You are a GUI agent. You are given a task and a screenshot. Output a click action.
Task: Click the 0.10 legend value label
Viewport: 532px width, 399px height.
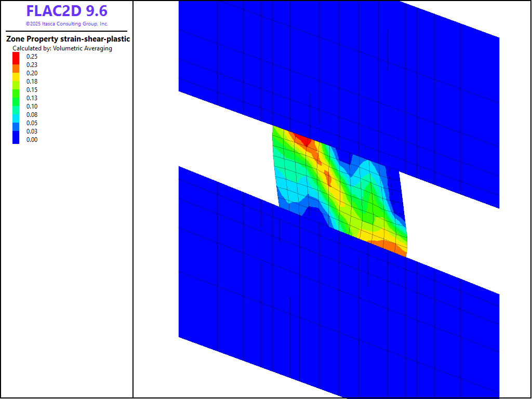(x=32, y=107)
